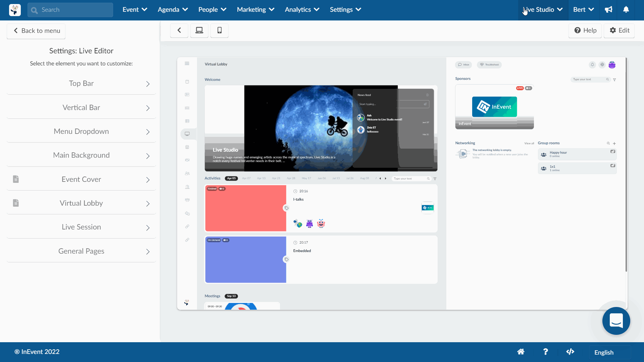Screen dimensions: 644x362
Task: Open the Analytics menu
Action: tap(302, 10)
